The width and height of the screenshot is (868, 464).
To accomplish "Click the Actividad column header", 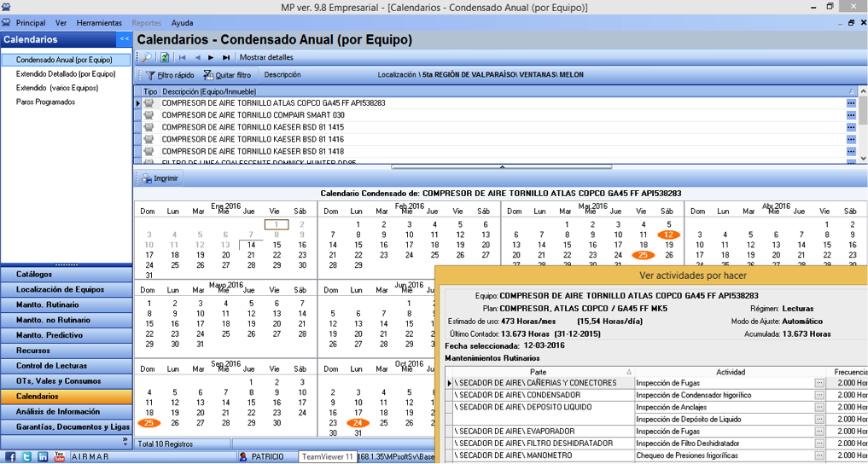I will [731, 372].
